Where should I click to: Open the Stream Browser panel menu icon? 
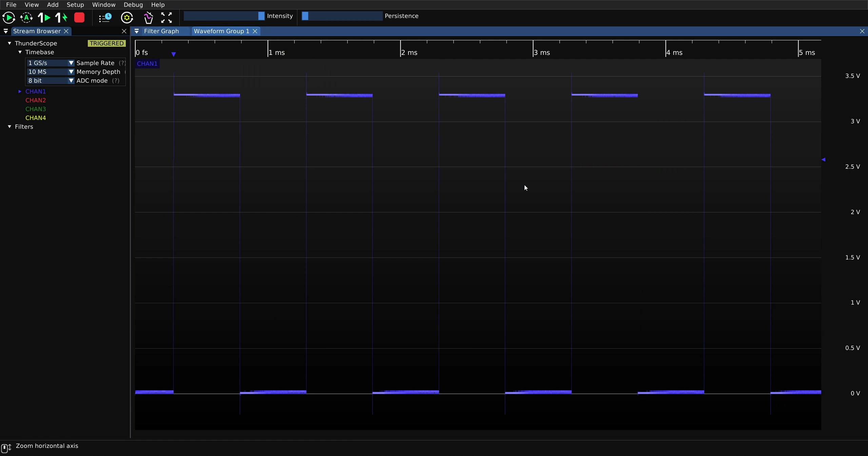[6, 31]
